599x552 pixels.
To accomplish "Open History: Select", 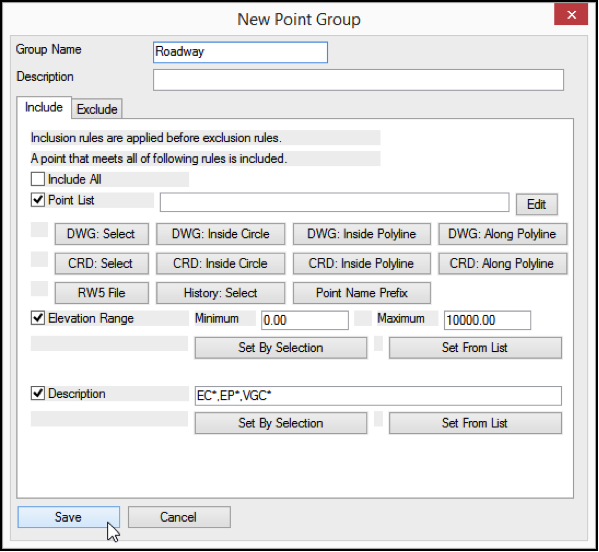I will pos(220,293).
